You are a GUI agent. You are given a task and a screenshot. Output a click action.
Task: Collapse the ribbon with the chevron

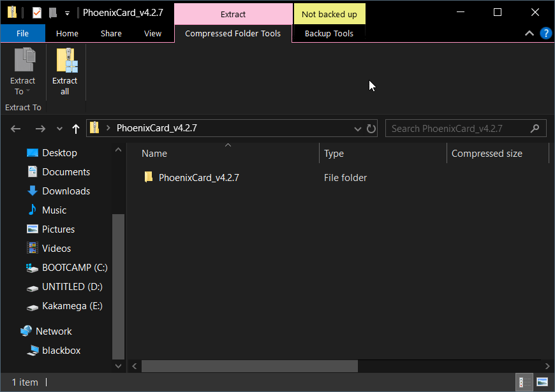[529, 33]
